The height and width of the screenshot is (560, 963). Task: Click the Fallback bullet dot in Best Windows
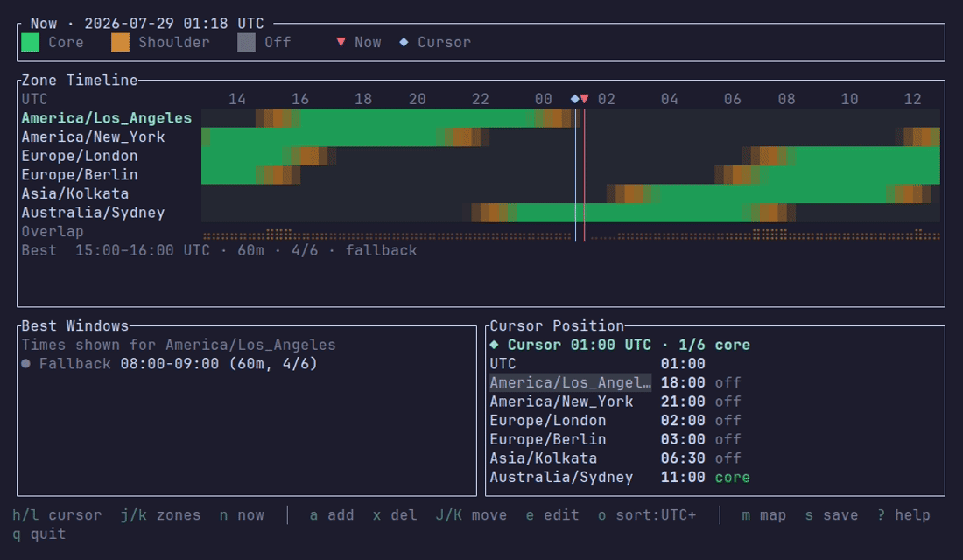[x=25, y=363]
